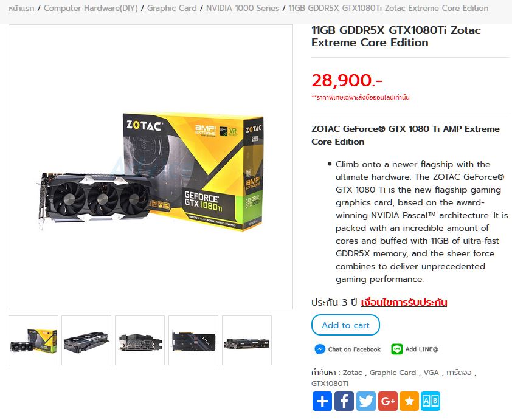Click the blue plus share icon
512x420 pixels.
(x=322, y=401)
